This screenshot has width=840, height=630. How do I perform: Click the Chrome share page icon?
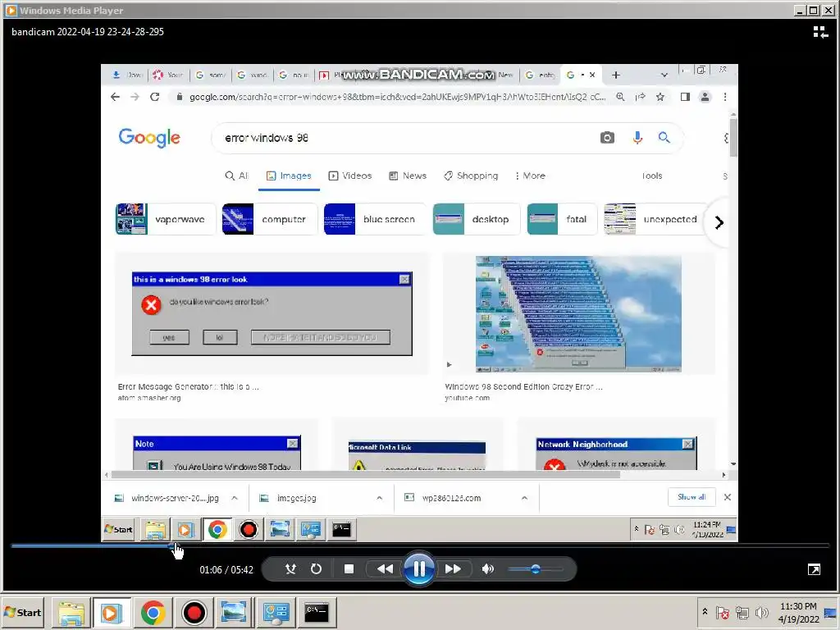640,97
